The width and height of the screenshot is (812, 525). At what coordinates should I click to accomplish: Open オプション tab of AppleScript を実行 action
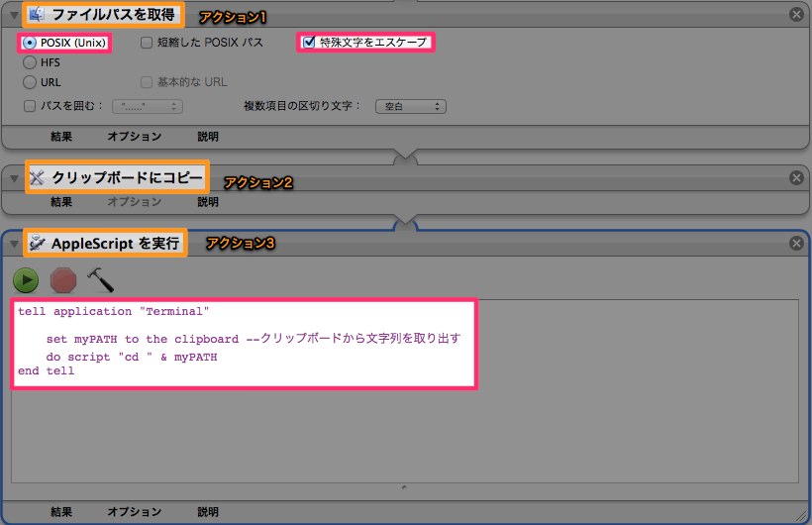(134, 511)
